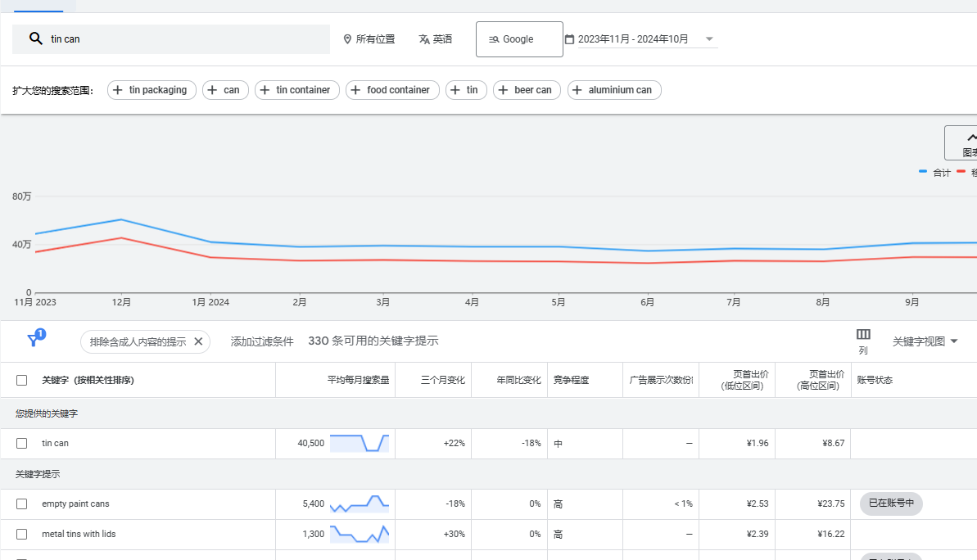Toggle the select-all keywords checkbox
This screenshot has height=560, width=977.
(x=22, y=380)
